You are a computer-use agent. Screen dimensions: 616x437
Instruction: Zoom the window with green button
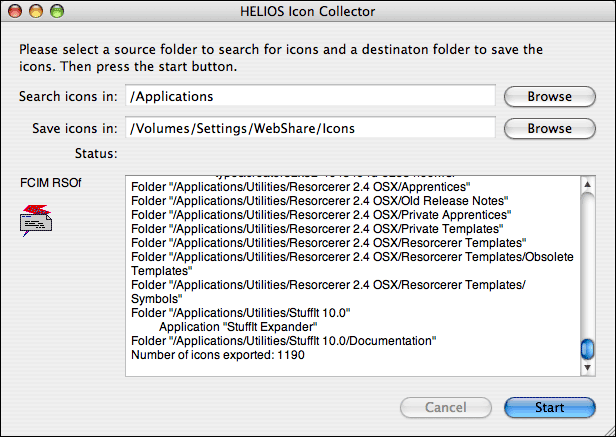click(x=57, y=11)
